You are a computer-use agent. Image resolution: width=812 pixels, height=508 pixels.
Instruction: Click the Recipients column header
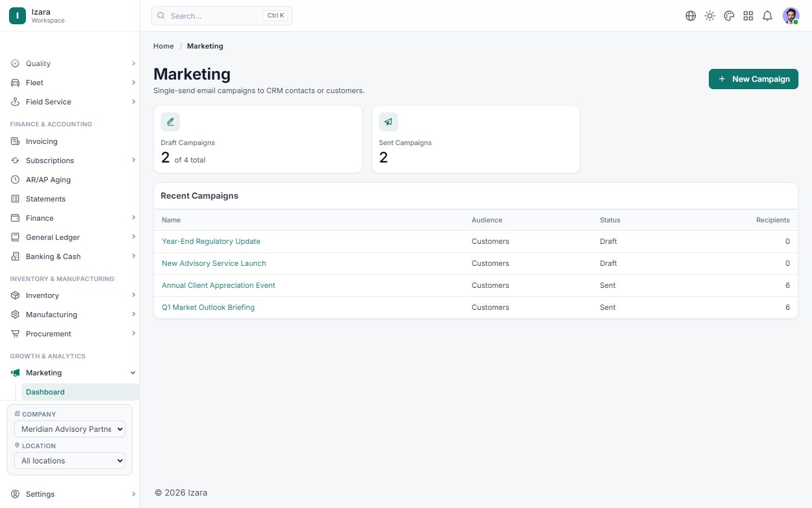click(773, 220)
